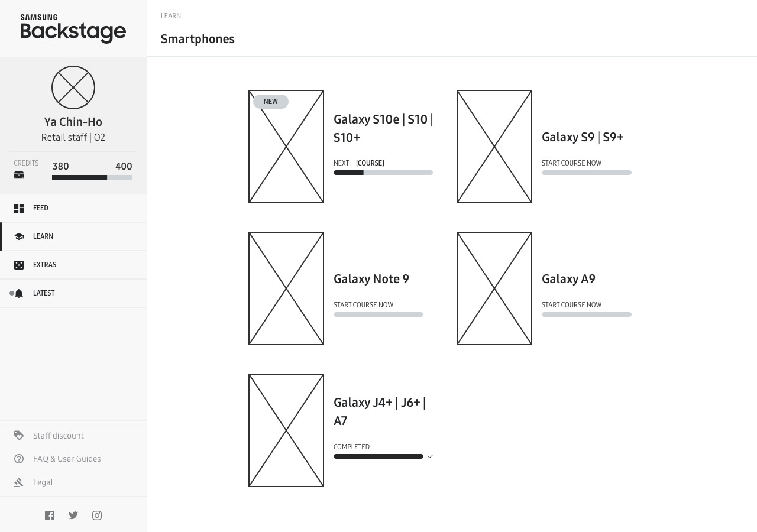Screen dimensions: 757x532
Task: Click the Feed dashboard icon
Action: tap(19, 208)
